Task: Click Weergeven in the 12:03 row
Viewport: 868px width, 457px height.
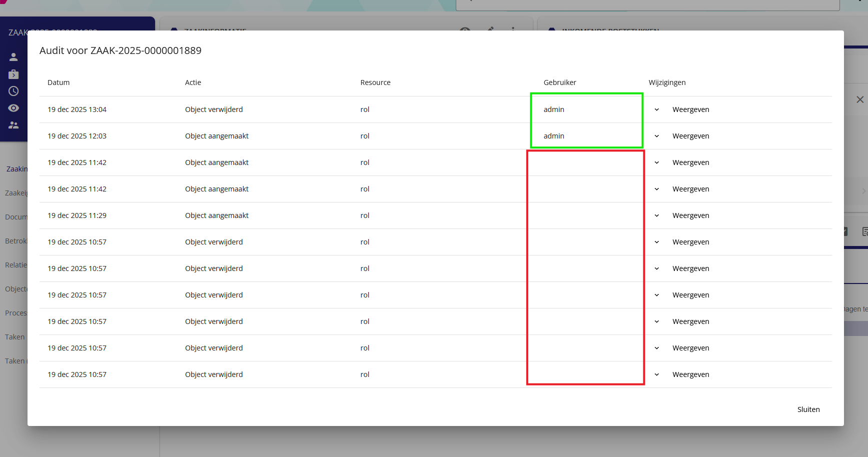Action: tap(690, 136)
